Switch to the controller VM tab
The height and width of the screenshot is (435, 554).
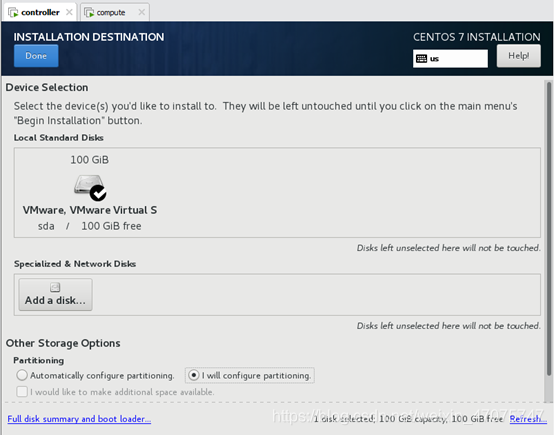[40, 12]
